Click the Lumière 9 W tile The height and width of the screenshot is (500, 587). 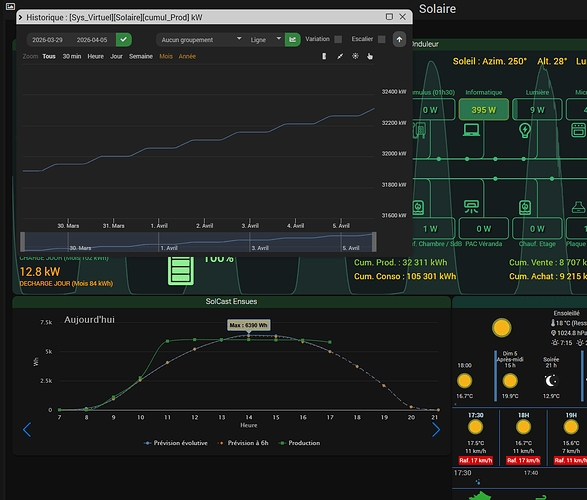537,110
